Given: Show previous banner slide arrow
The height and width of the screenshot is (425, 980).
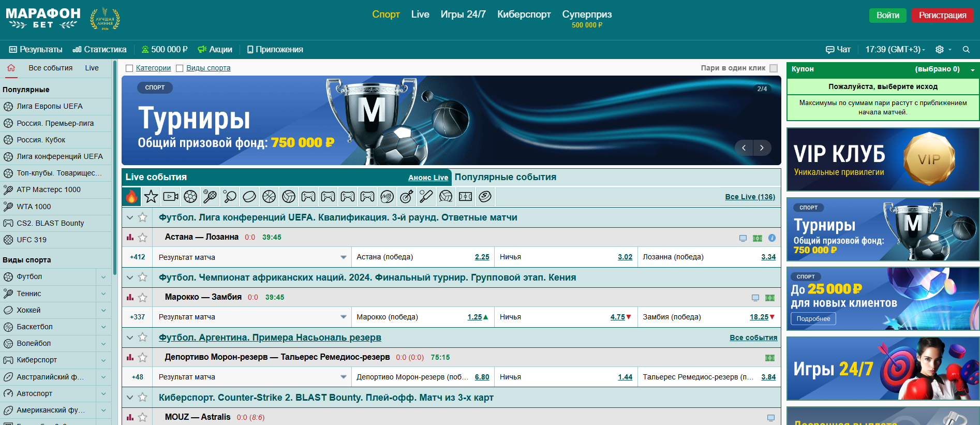Looking at the screenshot, I should (744, 148).
